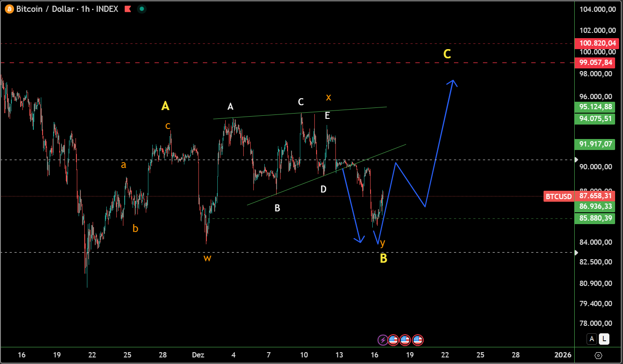
Task: Click the red flag marker beside INDEX
Action: (x=128, y=9)
